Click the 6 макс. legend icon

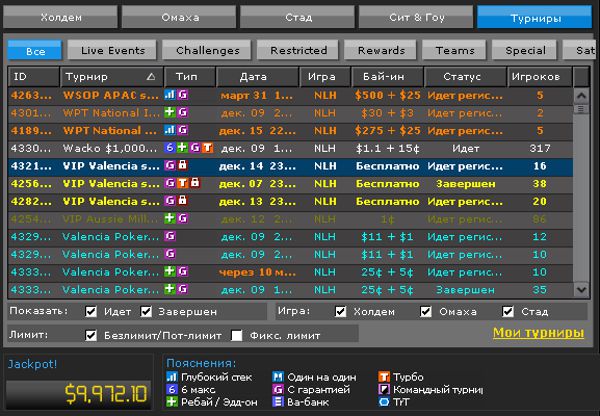click(x=170, y=388)
